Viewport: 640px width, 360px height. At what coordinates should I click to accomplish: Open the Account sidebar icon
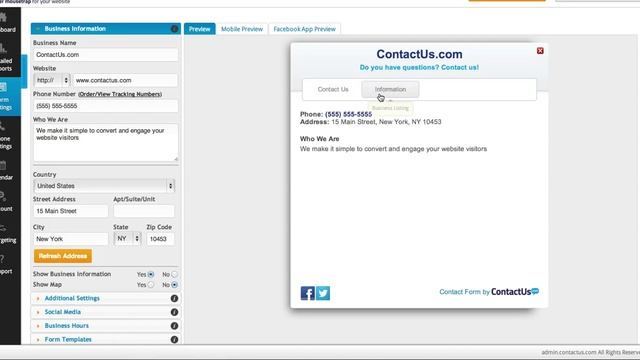pyautogui.click(x=3, y=196)
